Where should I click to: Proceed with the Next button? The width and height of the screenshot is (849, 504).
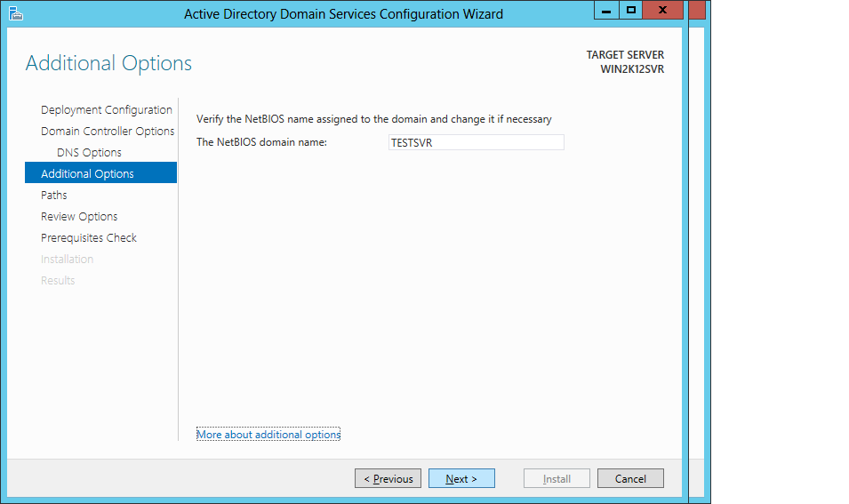click(x=461, y=478)
